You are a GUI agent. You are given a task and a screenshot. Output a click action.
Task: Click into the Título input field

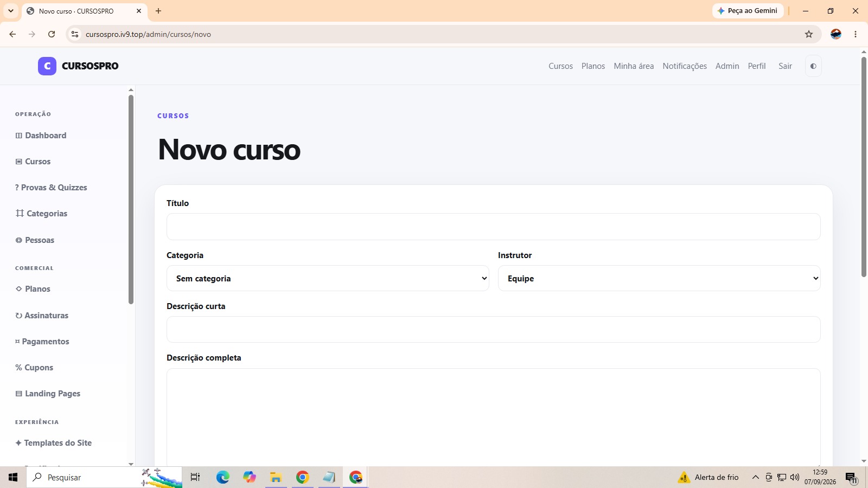click(493, 227)
